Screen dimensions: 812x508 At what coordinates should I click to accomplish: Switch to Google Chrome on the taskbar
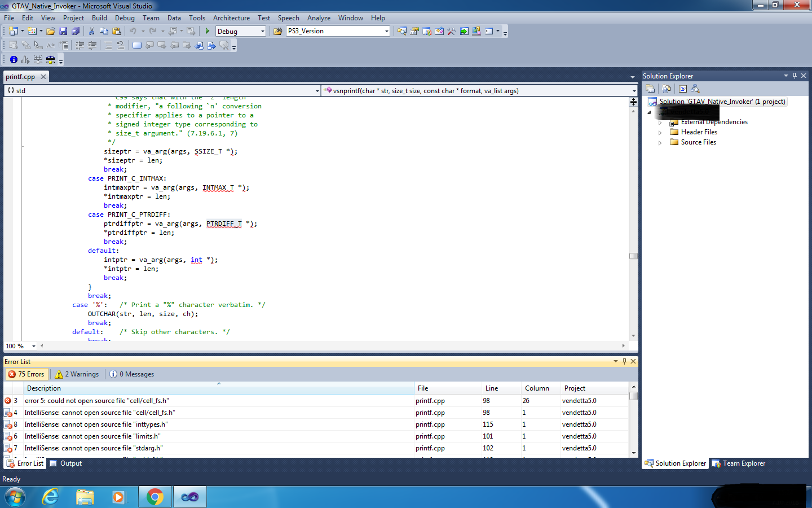tap(155, 497)
